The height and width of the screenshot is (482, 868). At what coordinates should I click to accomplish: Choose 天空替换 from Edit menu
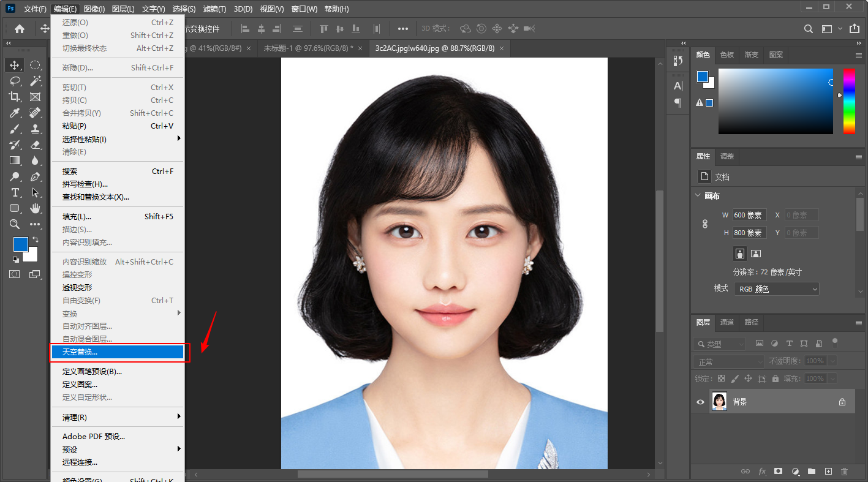click(118, 352)
